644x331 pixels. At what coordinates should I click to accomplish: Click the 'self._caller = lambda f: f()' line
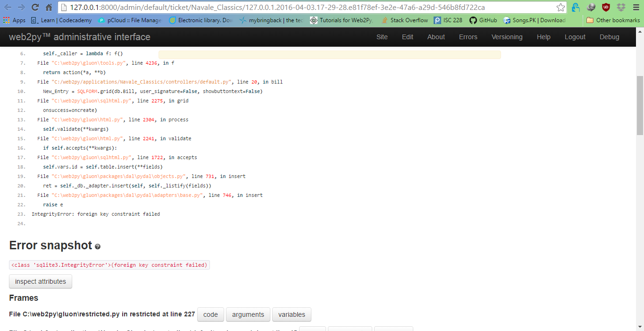coord(83,53)
